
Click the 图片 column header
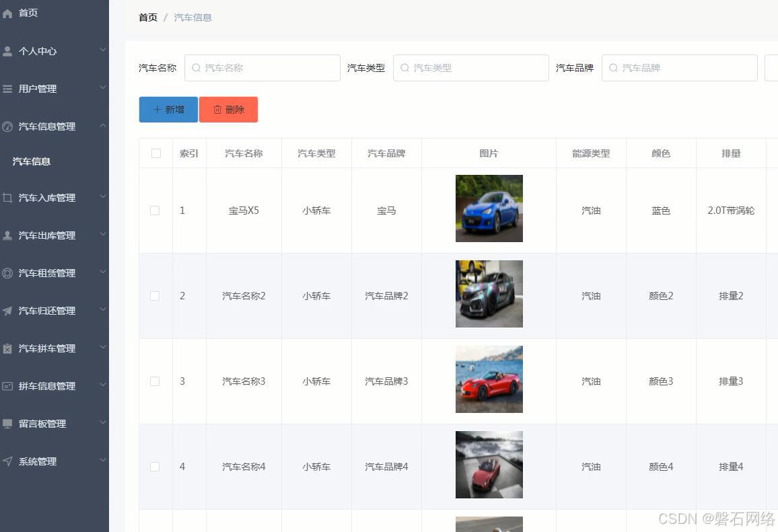(489, 153)
